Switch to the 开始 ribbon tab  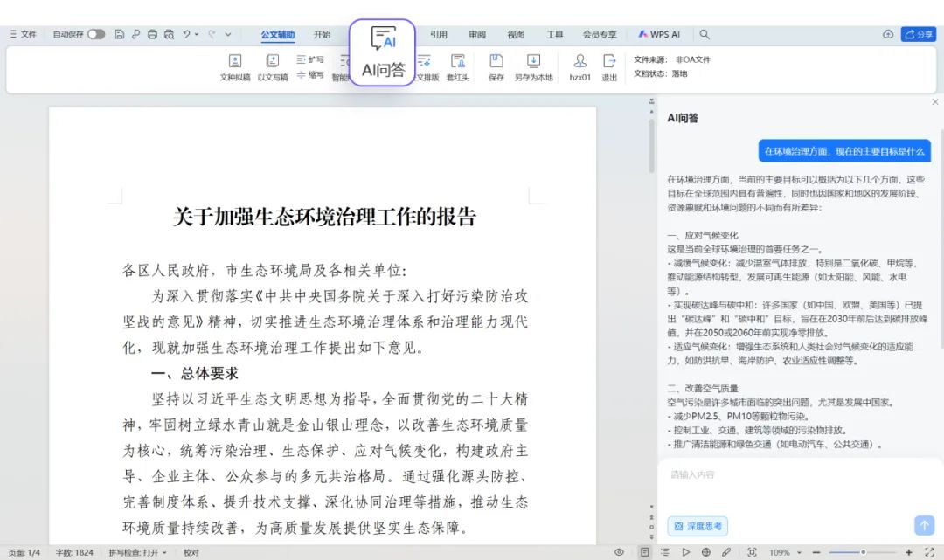click(x=322, y=34)
